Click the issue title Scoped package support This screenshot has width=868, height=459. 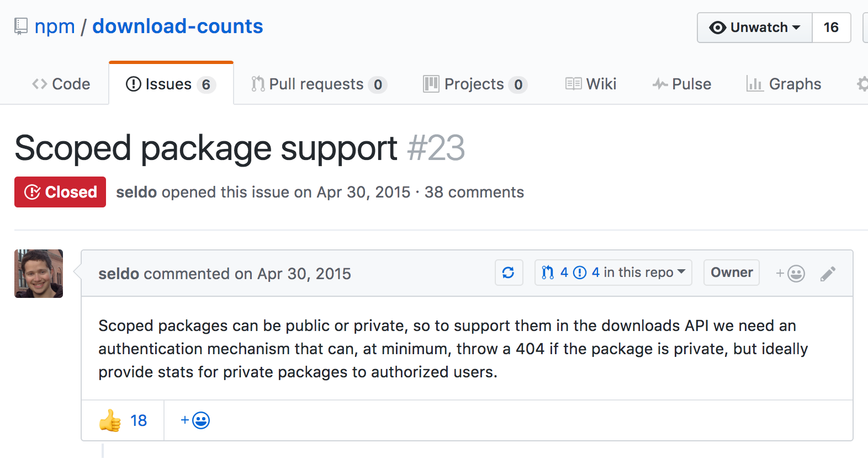(206, 148)
